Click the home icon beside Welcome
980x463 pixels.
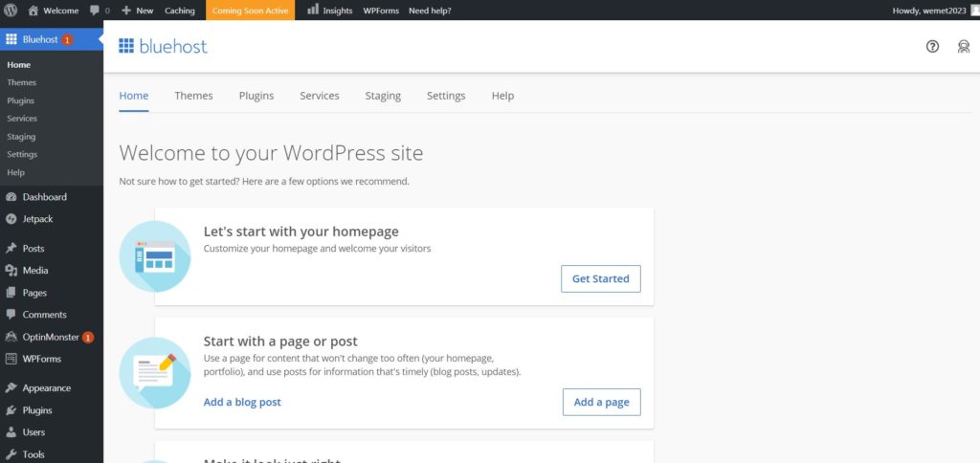[x=33, y=10]
